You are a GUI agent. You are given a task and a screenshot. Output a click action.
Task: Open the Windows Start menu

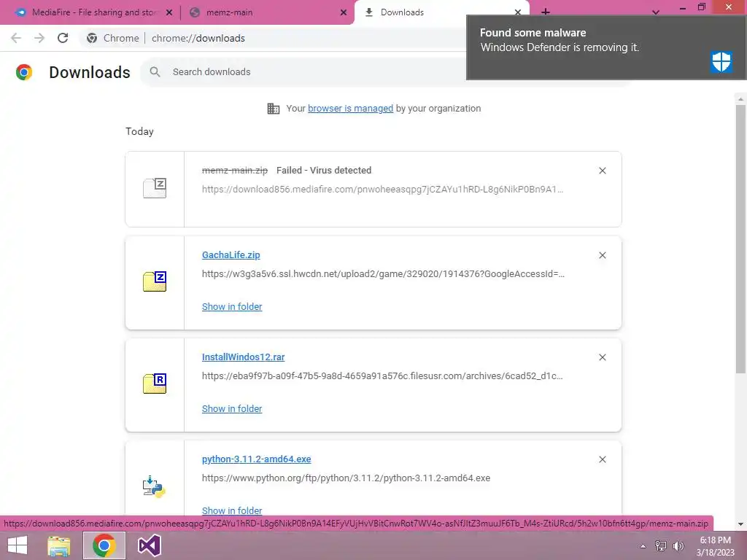pos(18,545)
